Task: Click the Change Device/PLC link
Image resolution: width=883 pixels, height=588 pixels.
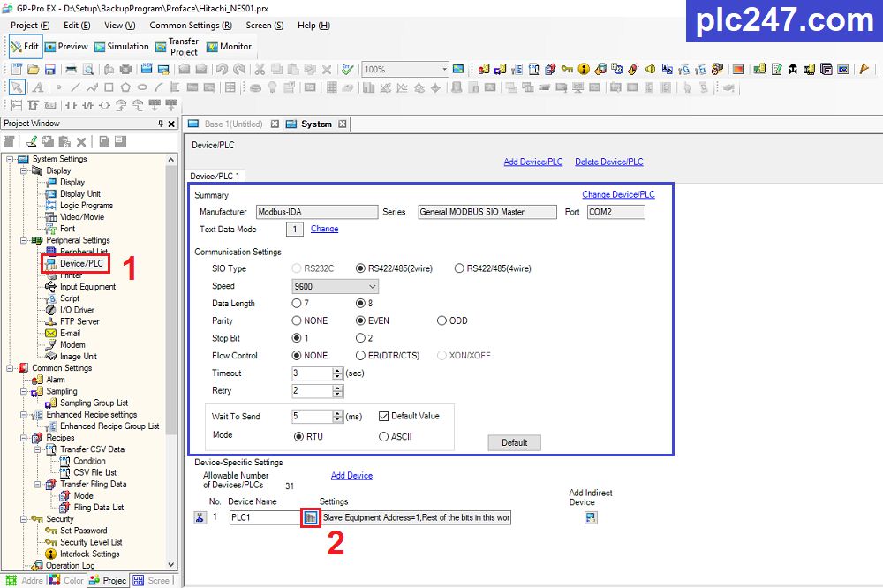Action: (x=618, y=194)
